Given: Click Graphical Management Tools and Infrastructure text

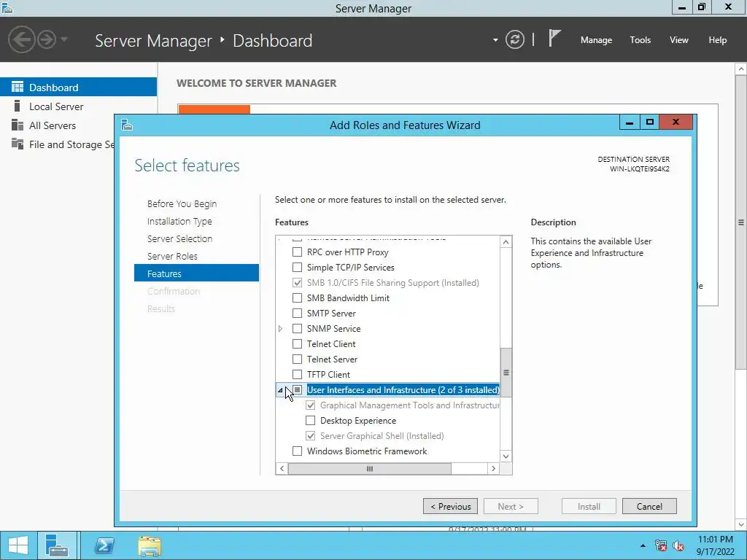Looking at the screenshot, I should 410,405.
